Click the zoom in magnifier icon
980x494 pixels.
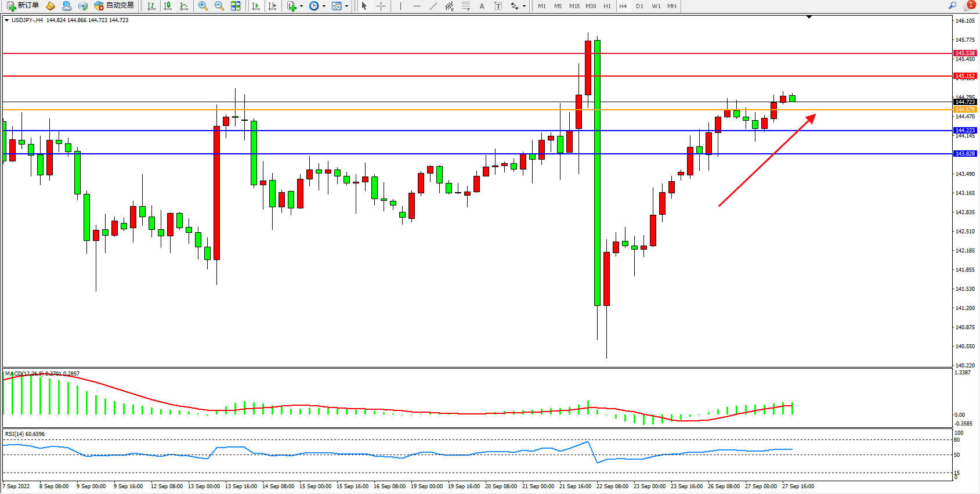pyautogui.click(x=203, y=6)
